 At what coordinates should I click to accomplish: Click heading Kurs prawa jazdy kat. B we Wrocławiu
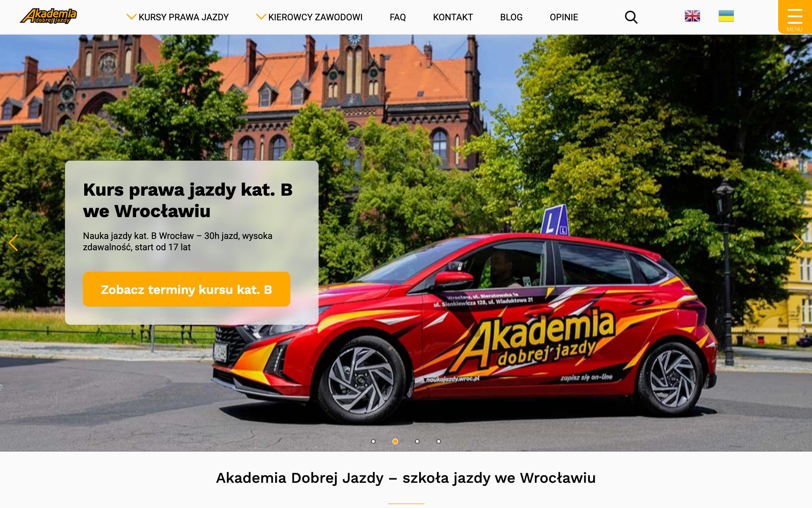click(x=188, y=200)
